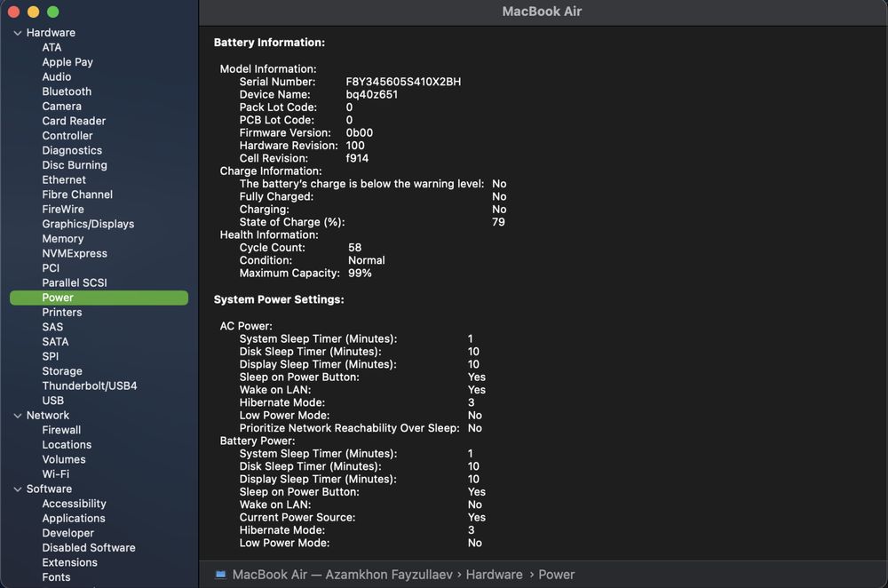Select Extensions under Software
This screenshot has width=888, height=588.
69,563
